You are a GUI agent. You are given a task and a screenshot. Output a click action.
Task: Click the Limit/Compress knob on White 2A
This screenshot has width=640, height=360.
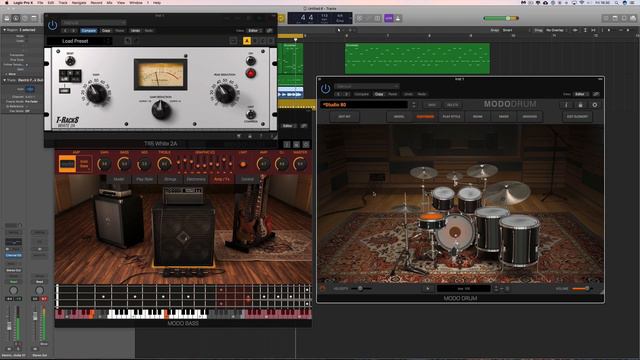click(x=251, y=114)
